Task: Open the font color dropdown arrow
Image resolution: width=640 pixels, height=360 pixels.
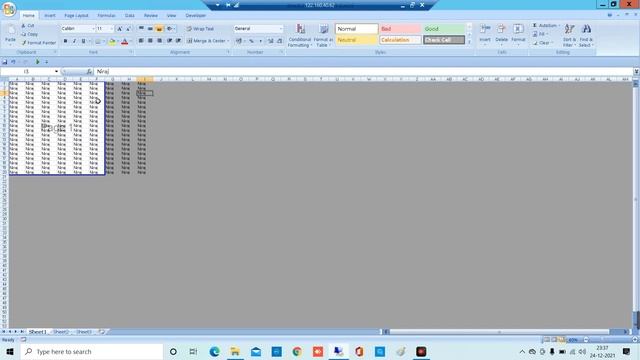Action: tap(131, 41)
